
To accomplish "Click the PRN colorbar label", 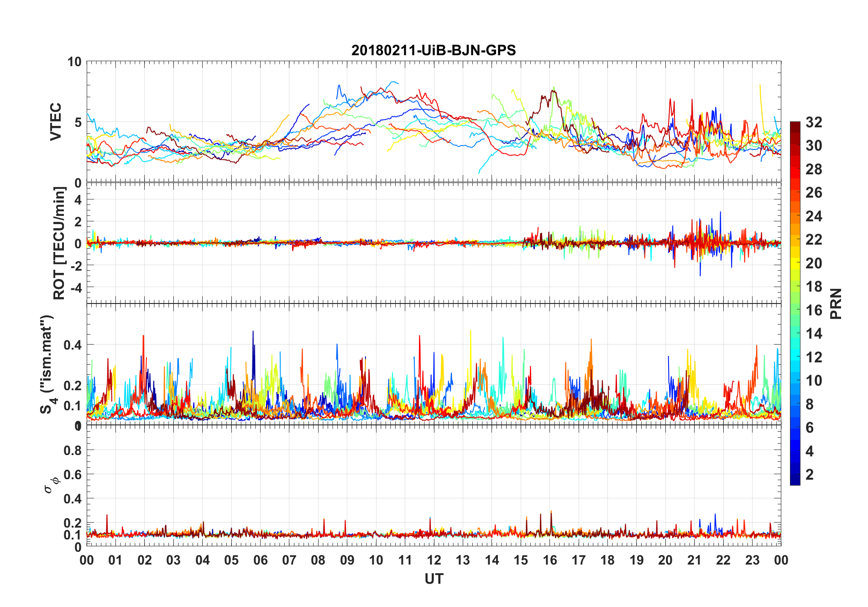I will tap(836, 303).
